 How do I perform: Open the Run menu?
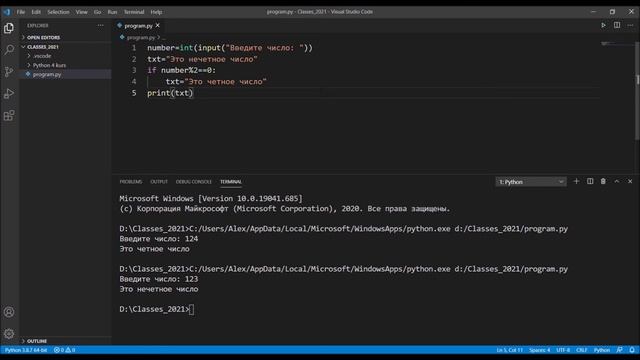coord(112,12)
